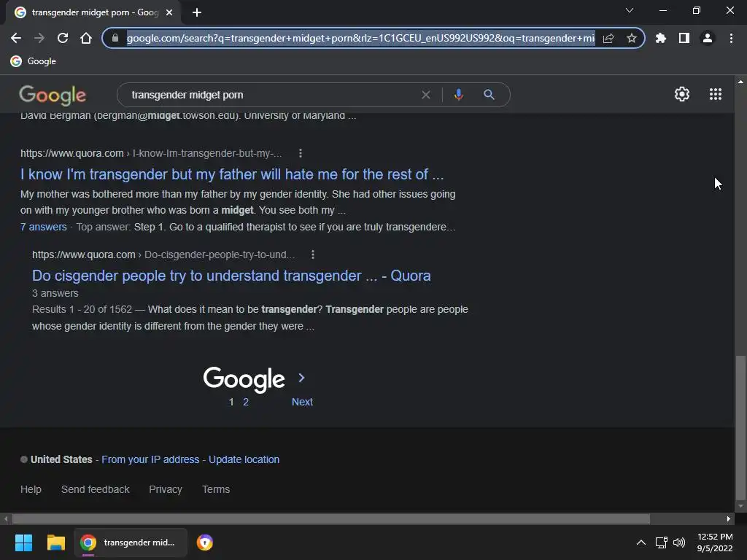747x560 pixels.
Task: Click the browser forward arrow
Action: pos(39,38)
